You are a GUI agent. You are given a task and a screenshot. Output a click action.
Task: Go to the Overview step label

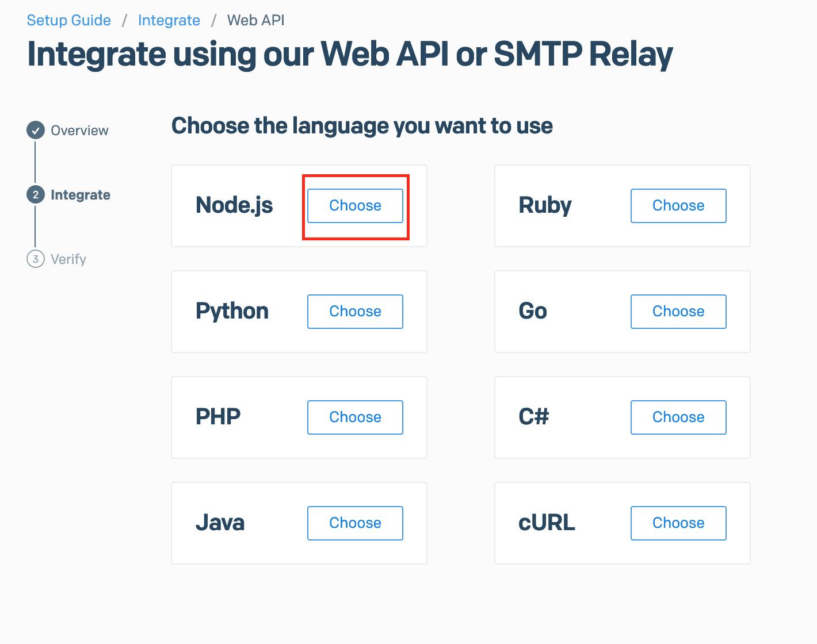(x=79, y=131)
